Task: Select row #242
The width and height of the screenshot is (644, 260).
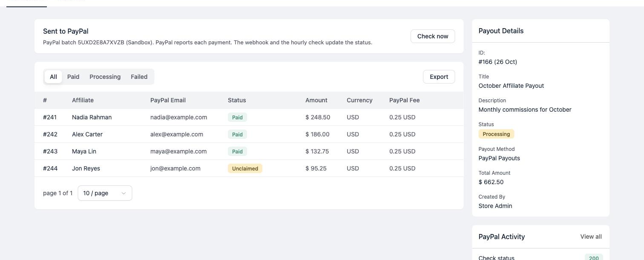Action: (249, 134)
